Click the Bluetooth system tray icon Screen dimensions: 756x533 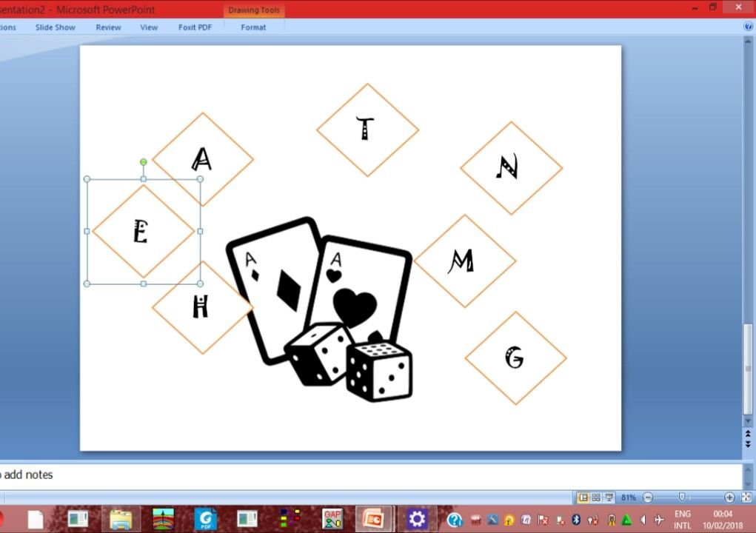(x=576, y=520)
